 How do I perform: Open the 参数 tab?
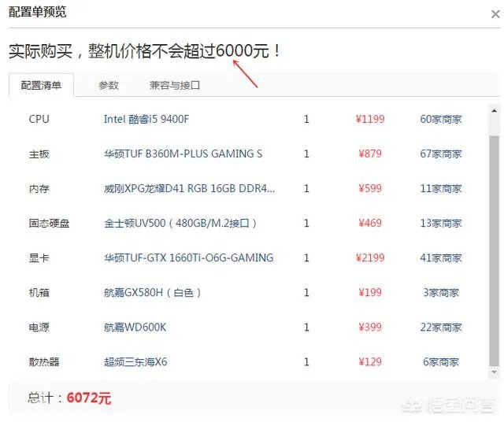(x=109, y=85)
